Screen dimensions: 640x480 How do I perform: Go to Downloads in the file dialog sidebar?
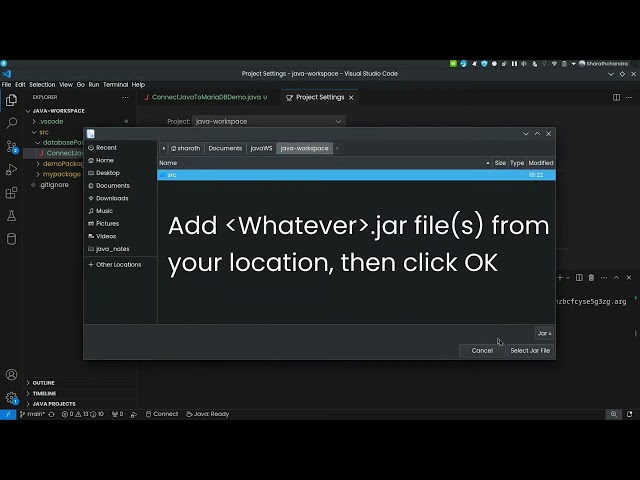tap(112, 198)
